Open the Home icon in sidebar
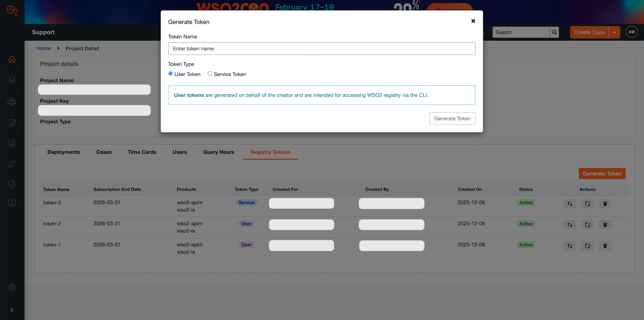644x320 pixels. [x=12, y=59]
